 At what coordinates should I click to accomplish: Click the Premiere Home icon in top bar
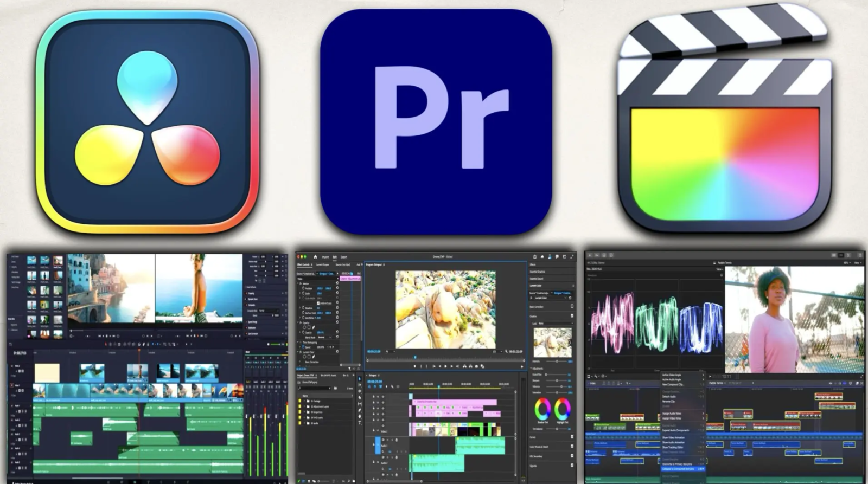tap(315, 257)
